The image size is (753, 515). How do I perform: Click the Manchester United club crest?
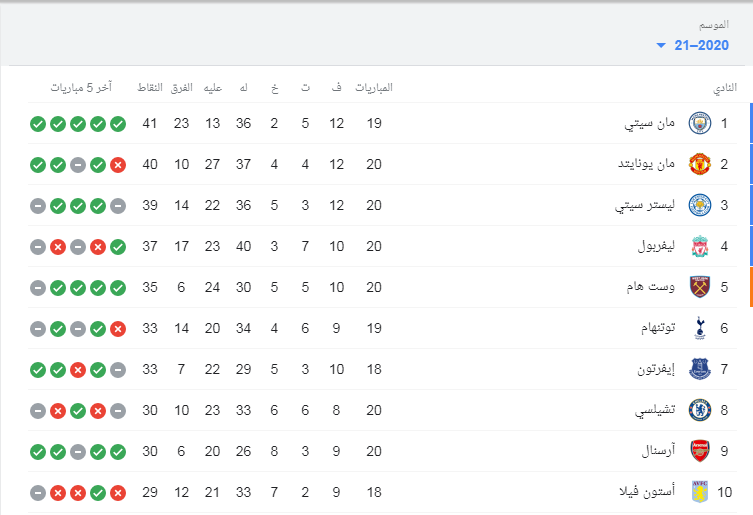pyautogui.click(x=700, y=164)
